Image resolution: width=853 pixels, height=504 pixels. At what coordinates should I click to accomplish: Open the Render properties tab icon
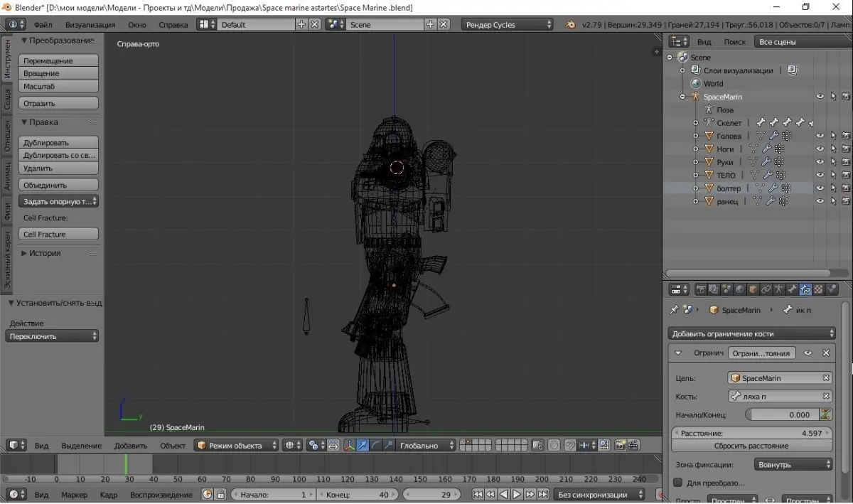(701, 289)
